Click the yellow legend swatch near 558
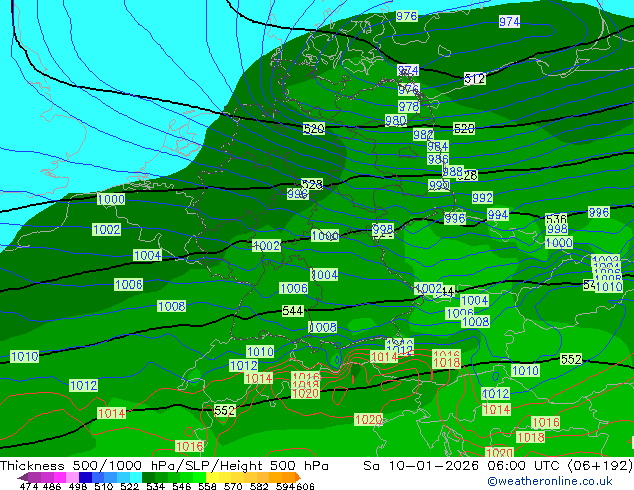Screen dimensions: 634x490 [x=212, y=477]
